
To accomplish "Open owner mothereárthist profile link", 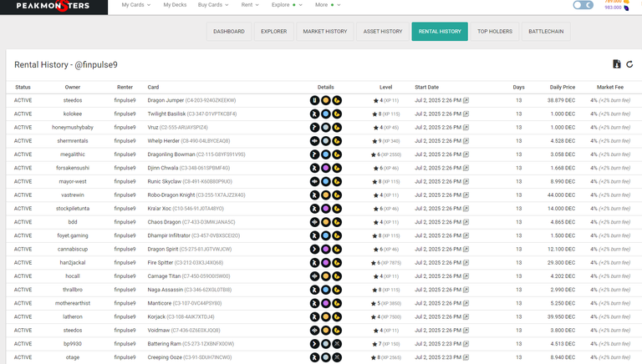I will pyautogui.click(x=73, y=303).
